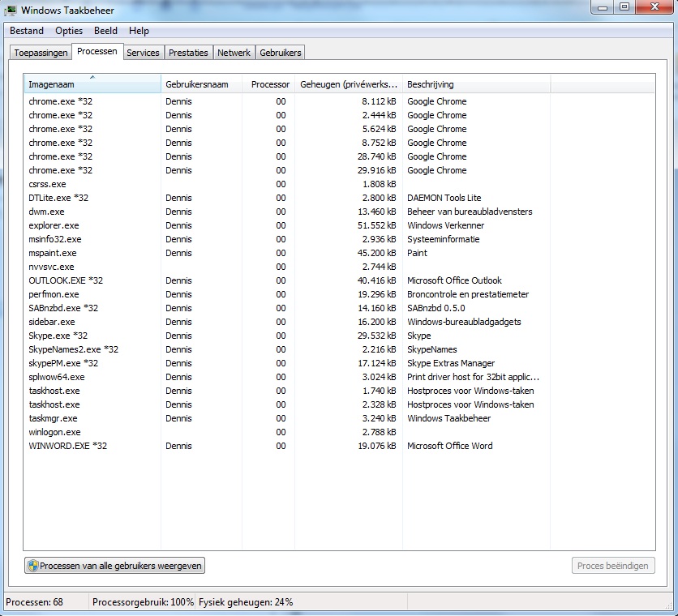Click Processen van alle gebruikers weergeven
678x616 pixels.
[x=114, y=565]
